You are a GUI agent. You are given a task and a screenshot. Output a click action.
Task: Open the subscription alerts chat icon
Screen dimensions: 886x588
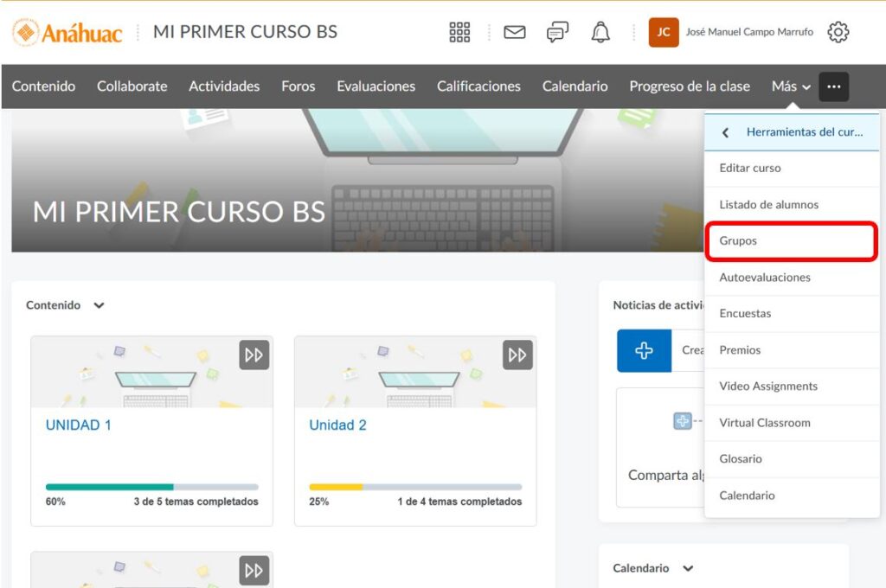tap(557, 33)
